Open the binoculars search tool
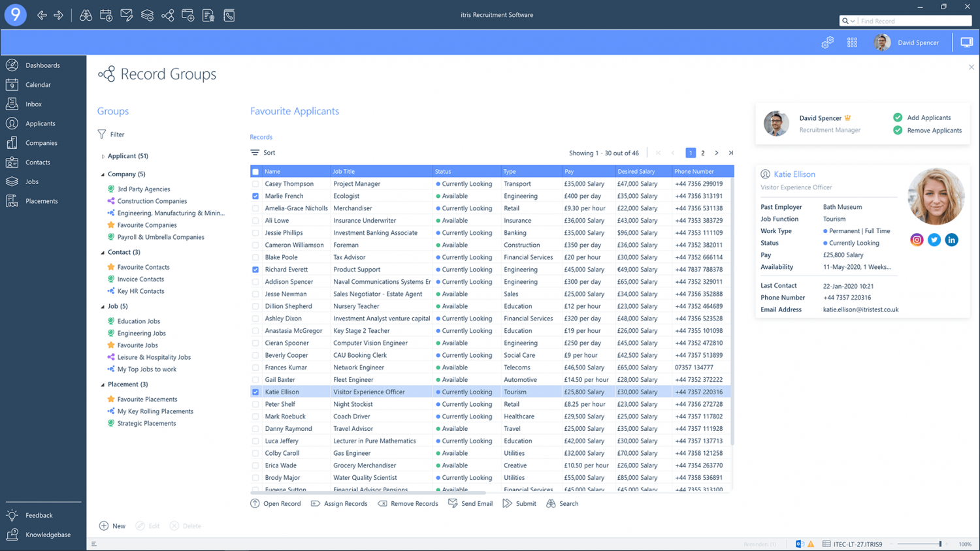This screenshot has width=980, height=551. [86, 15]
